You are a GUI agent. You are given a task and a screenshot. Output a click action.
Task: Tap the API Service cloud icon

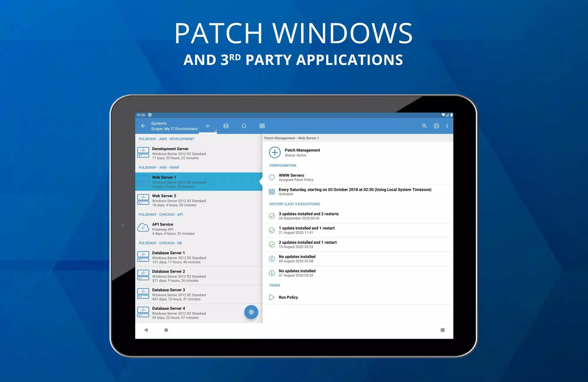[x=143, y=228]
